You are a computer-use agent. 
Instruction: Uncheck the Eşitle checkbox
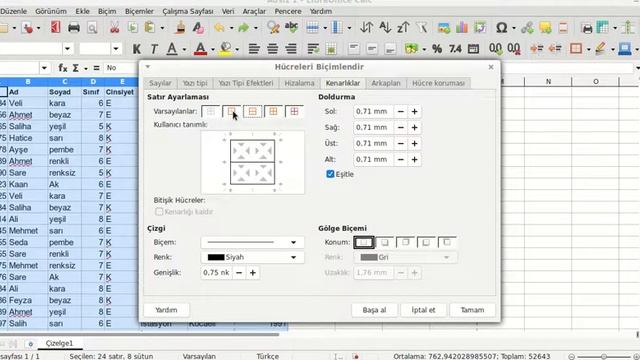tap(330, 174)
